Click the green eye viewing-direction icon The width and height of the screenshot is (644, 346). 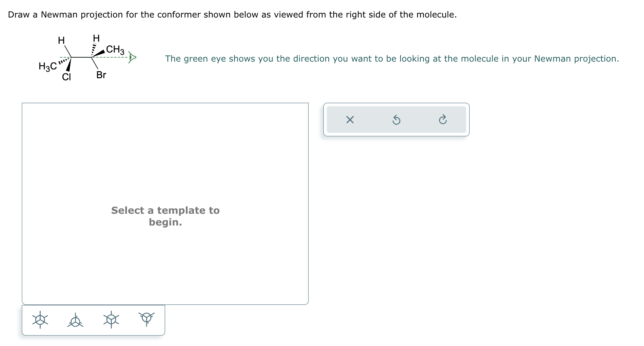coord(132,57)
